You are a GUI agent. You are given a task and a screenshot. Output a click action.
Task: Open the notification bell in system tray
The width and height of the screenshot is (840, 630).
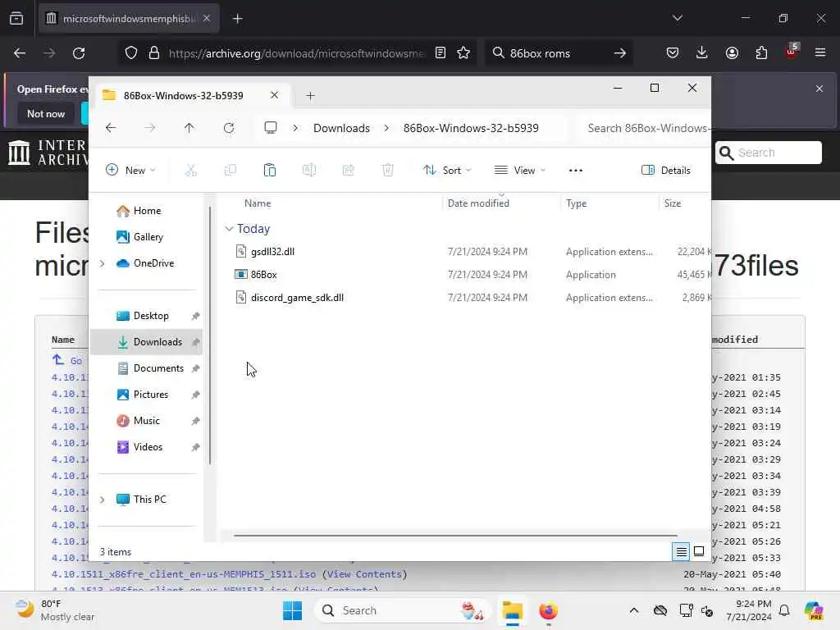pyautogui.click(x=784, y=610)
